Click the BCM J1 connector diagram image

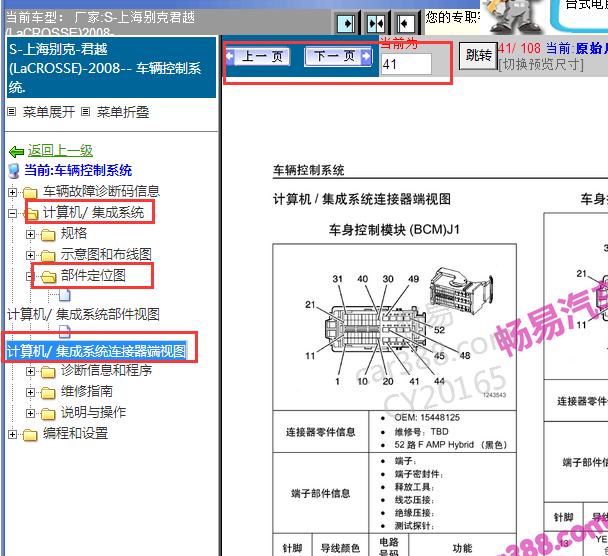pos(395,327)
